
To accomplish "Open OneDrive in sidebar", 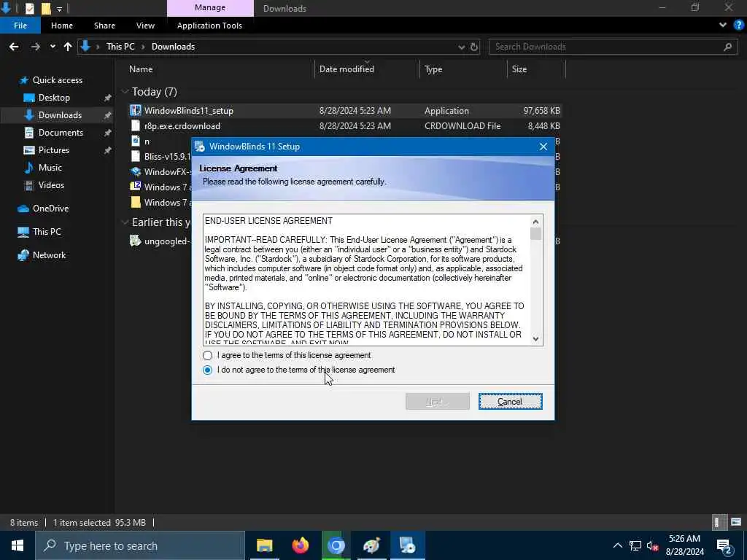I will (50, 209).
